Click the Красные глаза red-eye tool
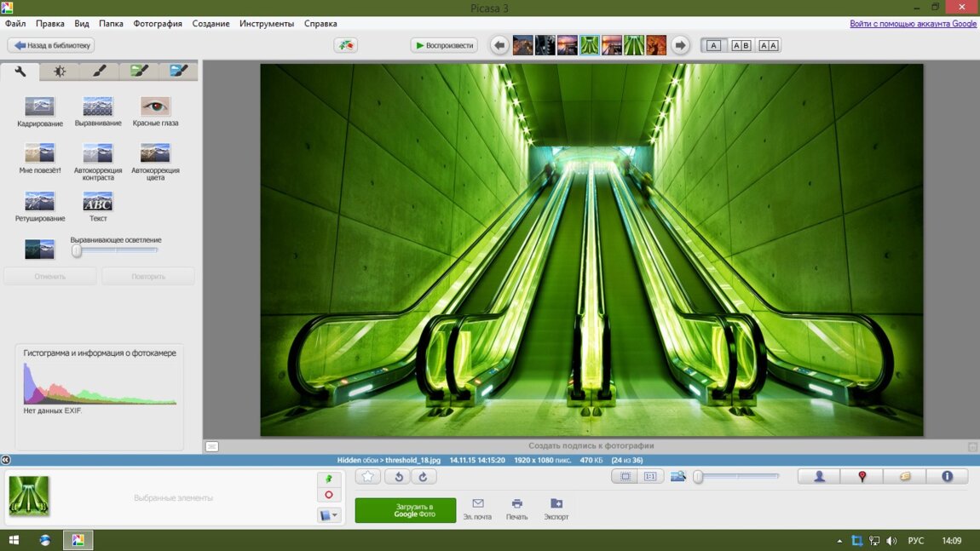 (155, 107)
